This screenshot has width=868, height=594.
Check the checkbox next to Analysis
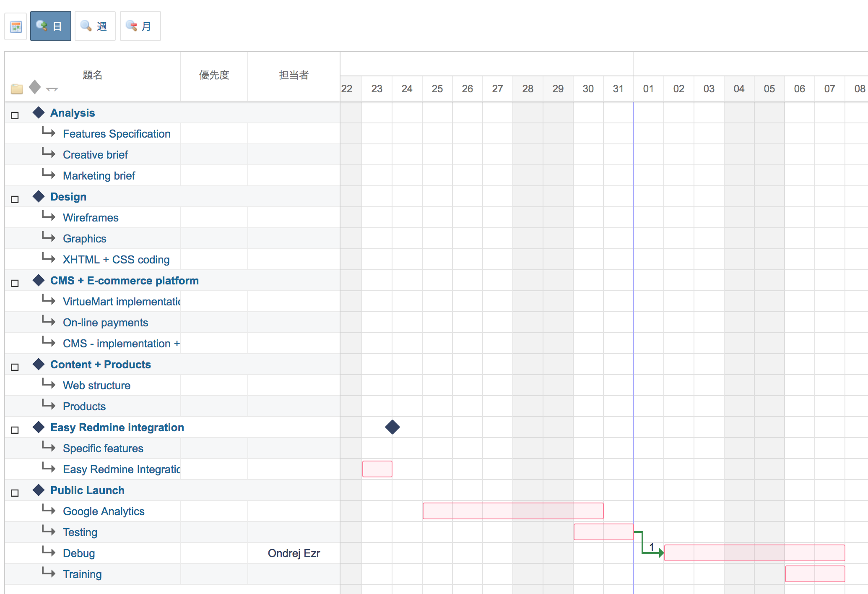click(15, 115)
